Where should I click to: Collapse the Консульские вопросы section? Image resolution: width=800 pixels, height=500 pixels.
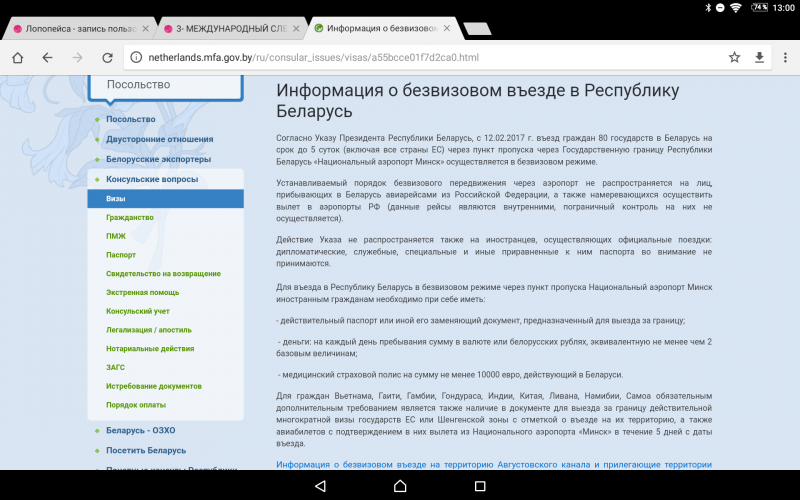[151, 179]
